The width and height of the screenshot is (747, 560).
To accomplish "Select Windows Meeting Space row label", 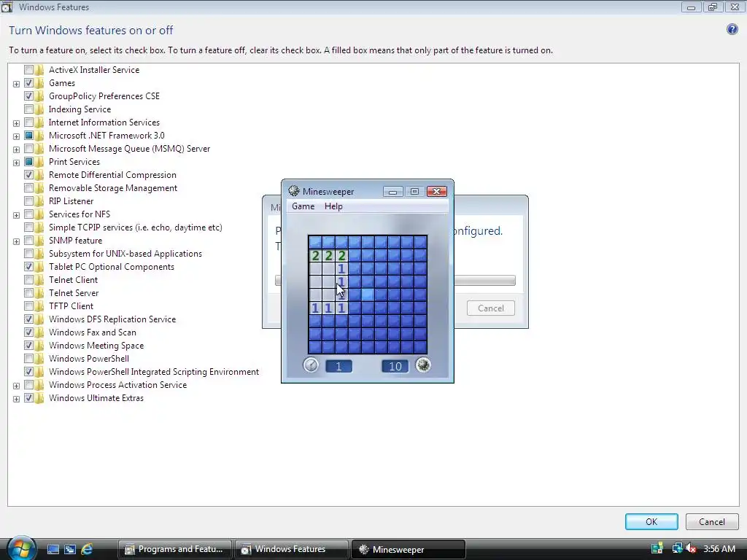I will click(96, 345).
